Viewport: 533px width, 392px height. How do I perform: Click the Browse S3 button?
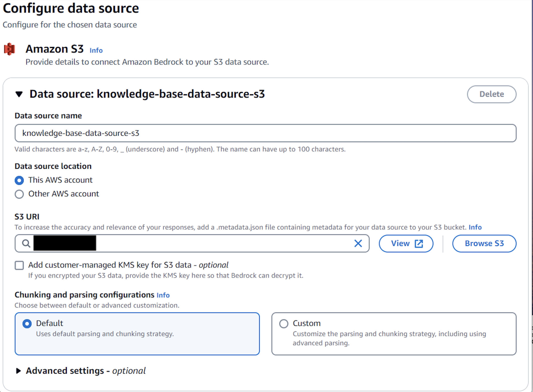pos(484,243)
